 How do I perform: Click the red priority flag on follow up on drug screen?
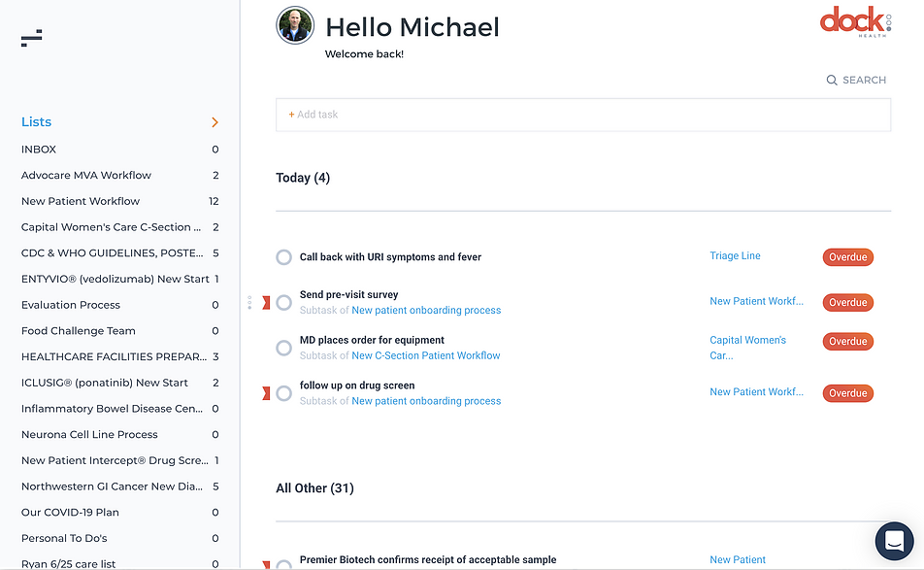coord(264,392)
